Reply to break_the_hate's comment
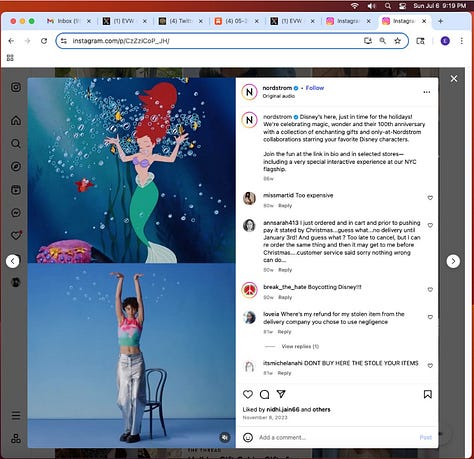The height and width of the screenshot is (459, 474). pos(285,297)
